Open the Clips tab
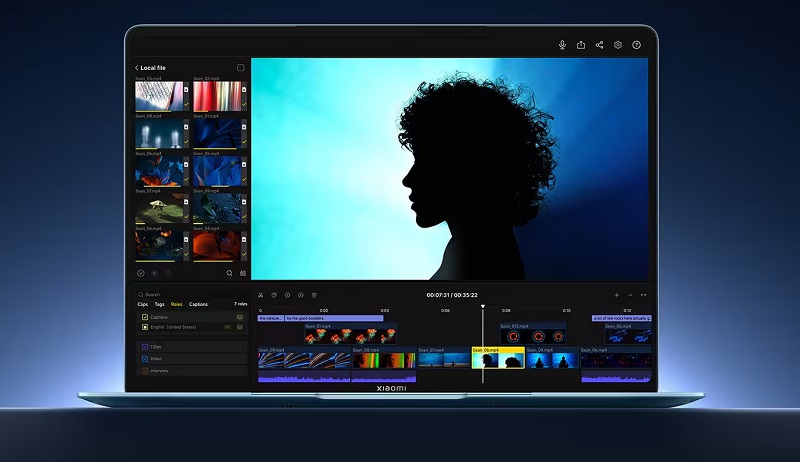This screenshot has width=800, height=462. [142, 304]
